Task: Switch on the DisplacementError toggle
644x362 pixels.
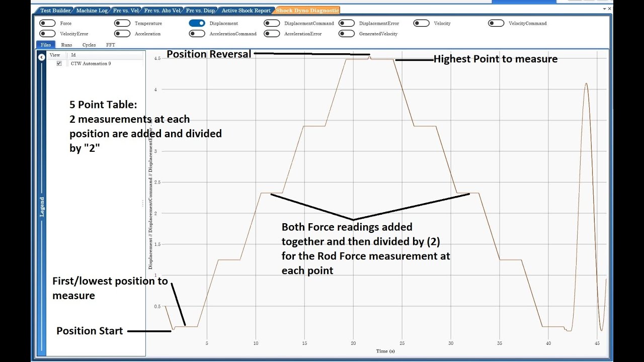Action: [x=347, y=23]
